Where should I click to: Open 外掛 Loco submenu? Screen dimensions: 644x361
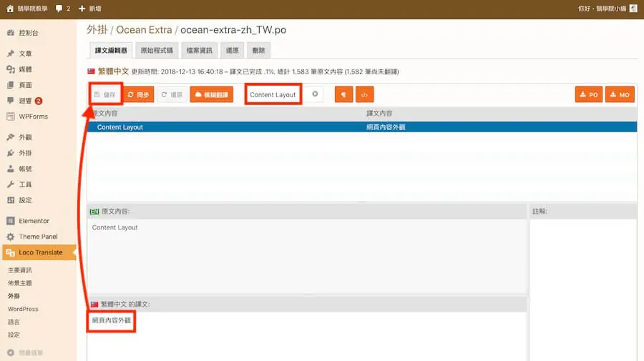(14, 296)
